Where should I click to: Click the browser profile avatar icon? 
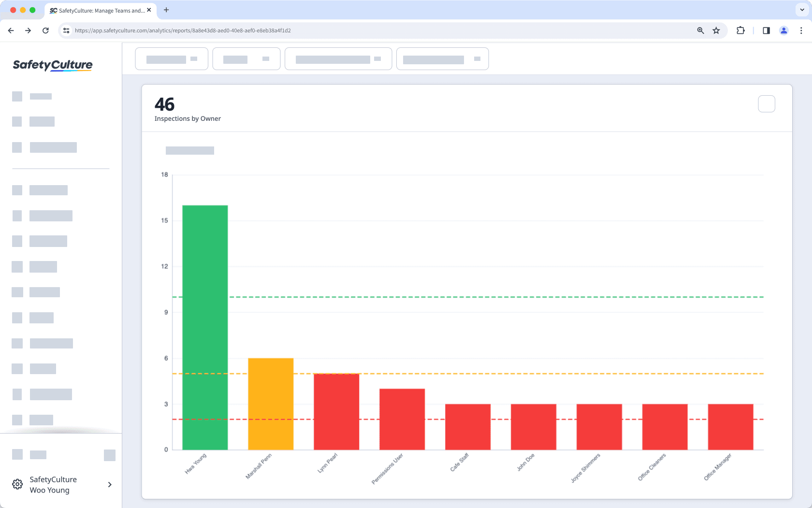coord(784,30)
